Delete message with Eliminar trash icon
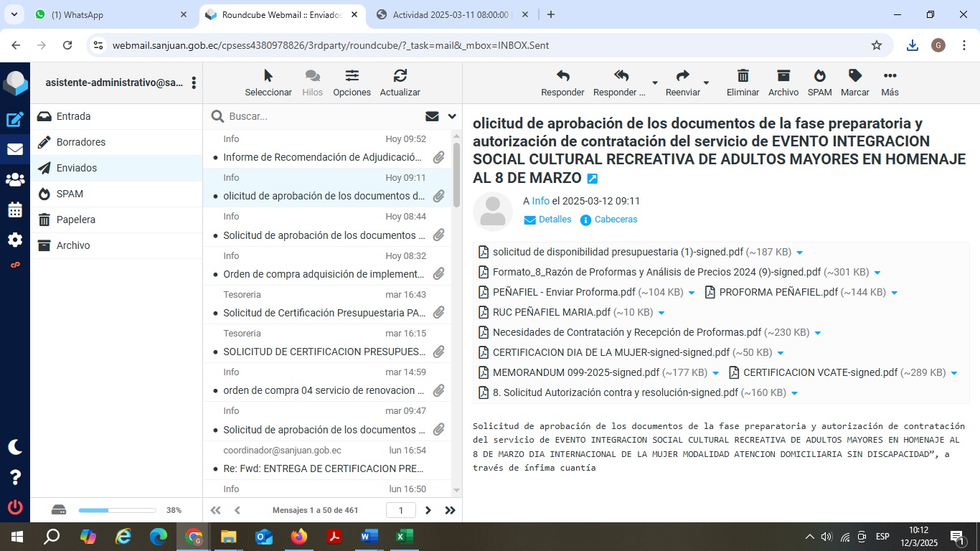This screenshot has height=551, width=980. coord(743,76)
